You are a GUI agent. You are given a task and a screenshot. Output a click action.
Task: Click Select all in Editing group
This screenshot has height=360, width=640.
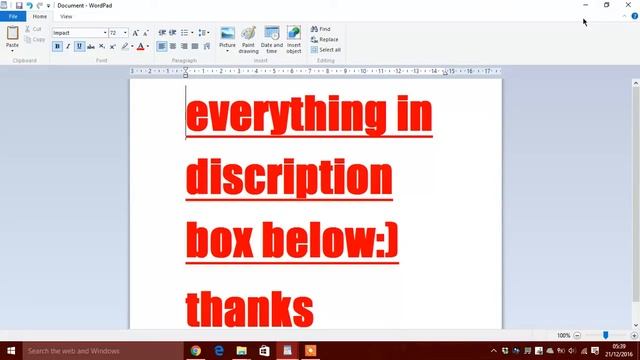tap(326, 50)
